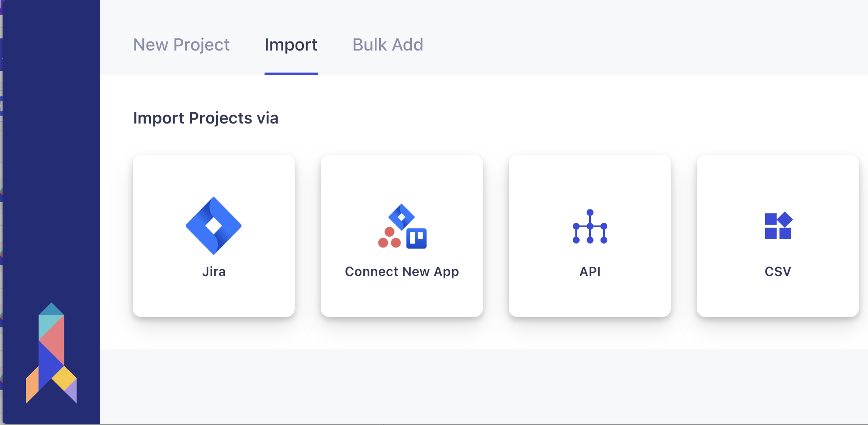868x425 pixels.
Task: Select the Import tab
Action: (291, 44)
